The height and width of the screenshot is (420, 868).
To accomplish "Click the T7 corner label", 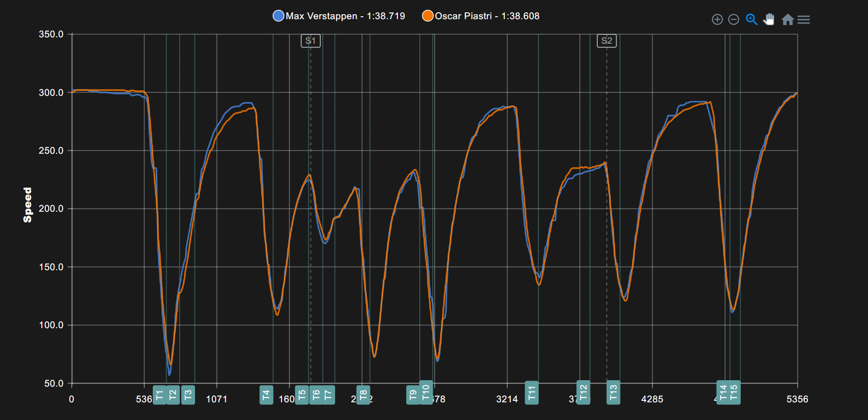I will click(329, 395).
